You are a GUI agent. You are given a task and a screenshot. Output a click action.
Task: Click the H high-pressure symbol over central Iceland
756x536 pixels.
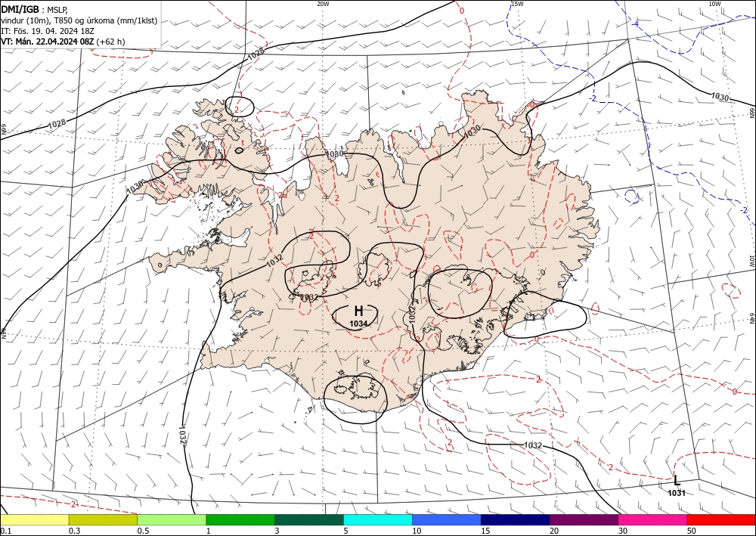tap(358, 311)
